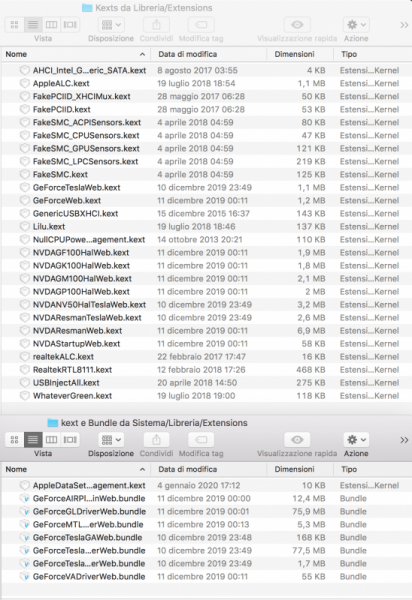Select GenericUSBXHCI.kext file name
Screen dimensions: 412x600
point(75,214)
